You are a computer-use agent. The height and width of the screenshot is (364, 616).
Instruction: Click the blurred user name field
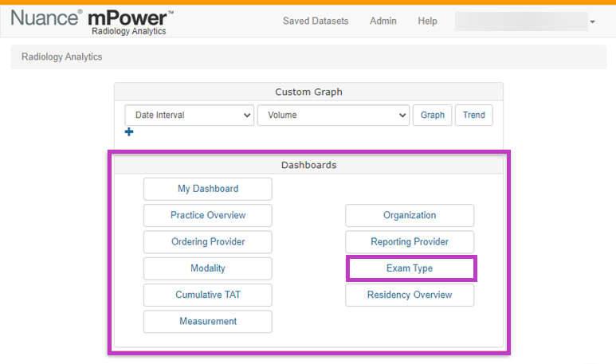point(521,22)
